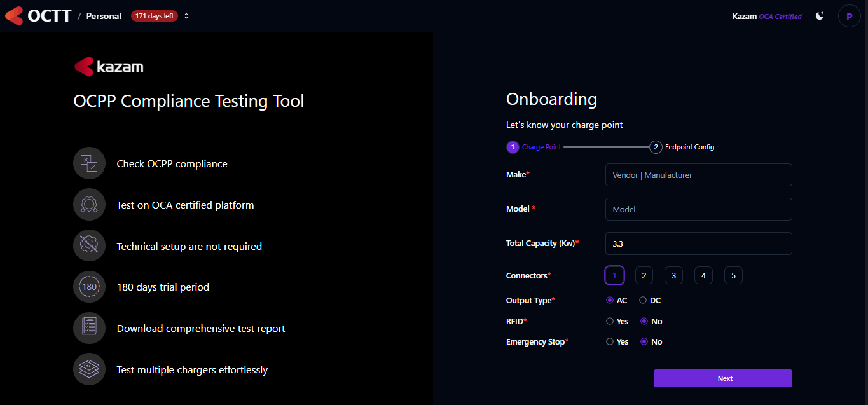
Task: Click the text Check OCPP compliance
Action: 172,163
